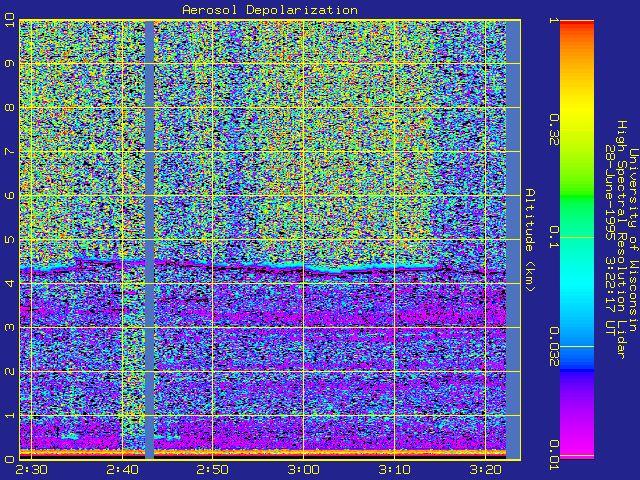This screenshot has height=480, width=640.
Task: Click the altitude axis label '1' on the left
Action: 9,416
